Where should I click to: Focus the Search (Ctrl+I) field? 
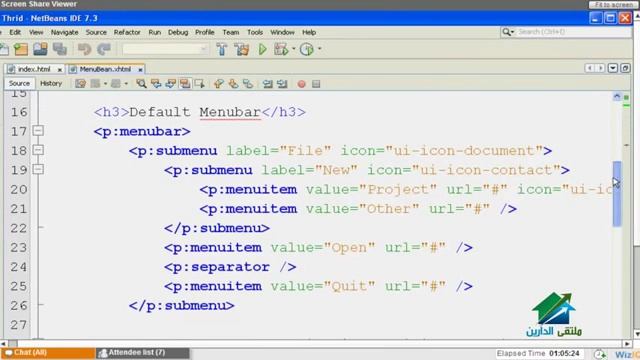click(x=573, y=32)
